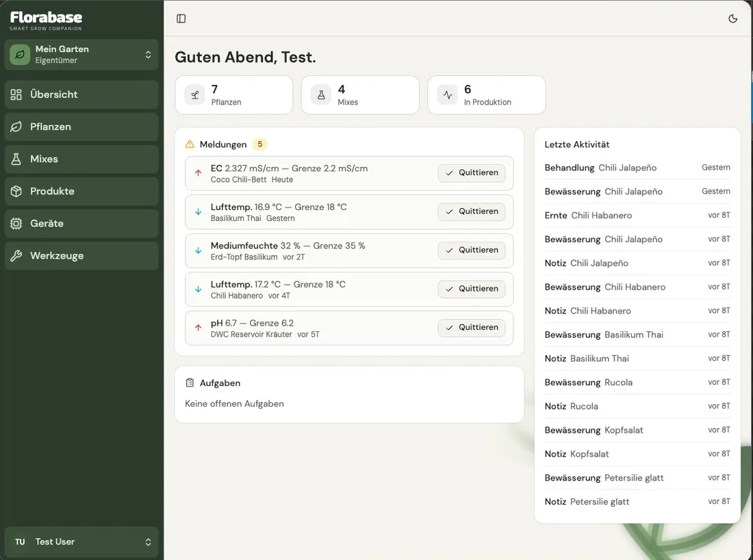Click the Produkte box icon
753x560 pixels.
[16, 191]
